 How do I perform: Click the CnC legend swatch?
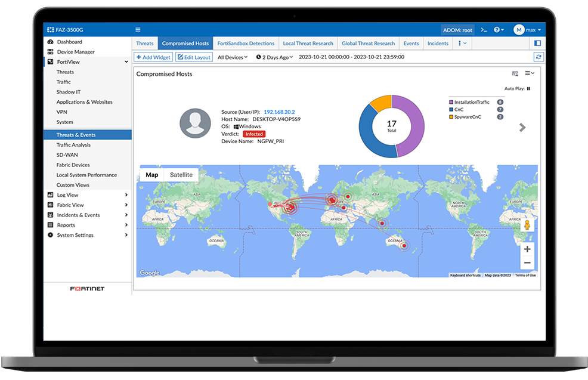(x=451, y=110)
